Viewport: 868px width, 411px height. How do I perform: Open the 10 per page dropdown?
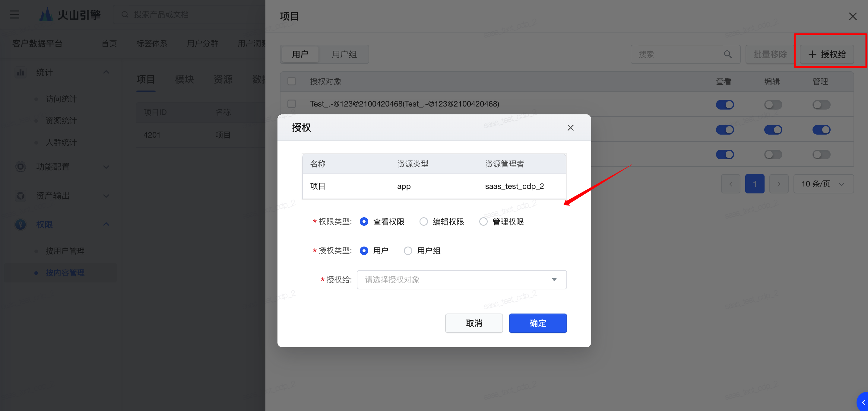click(823, 184)
